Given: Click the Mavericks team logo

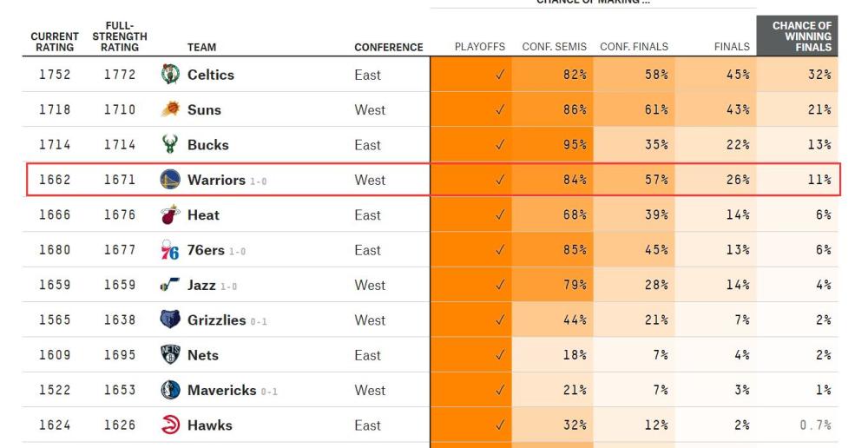Looking at the screenshot, I should (170, 391).
